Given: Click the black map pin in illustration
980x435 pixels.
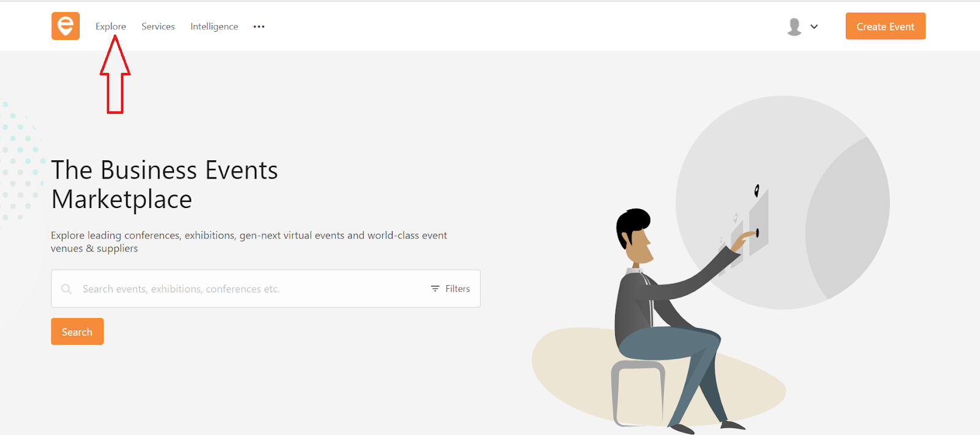Looking at the screenshot, I should (x=757, y=190).
